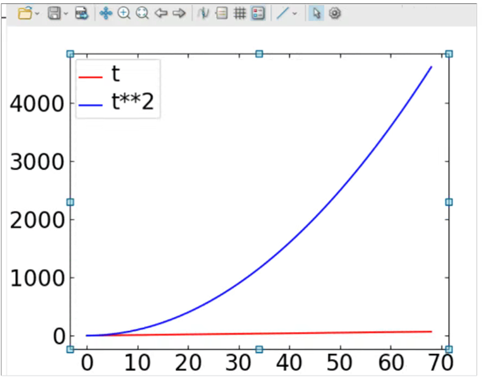Click the top-right selection handle
The width and height of the screenshot is (482, 385).
(x=449, y=54)
